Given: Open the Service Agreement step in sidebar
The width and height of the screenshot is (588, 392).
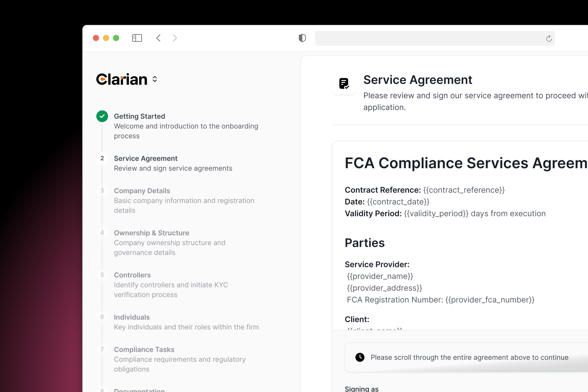Looking at the screenshot, I should (x=173, y=163).
